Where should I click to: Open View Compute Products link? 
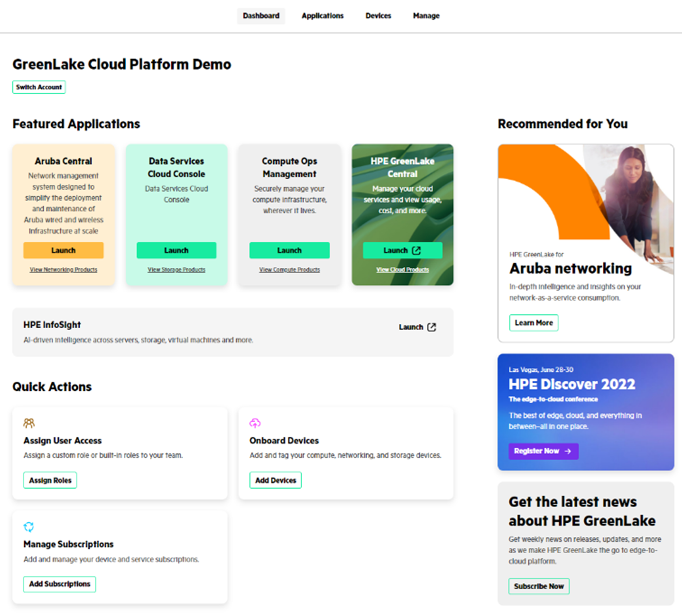(290, 270)
